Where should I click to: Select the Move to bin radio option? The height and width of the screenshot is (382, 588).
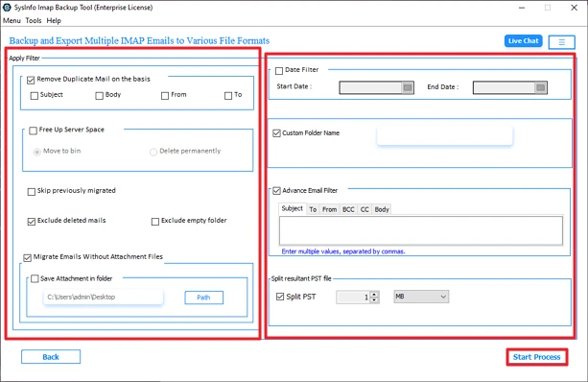[x=36, y=152]
